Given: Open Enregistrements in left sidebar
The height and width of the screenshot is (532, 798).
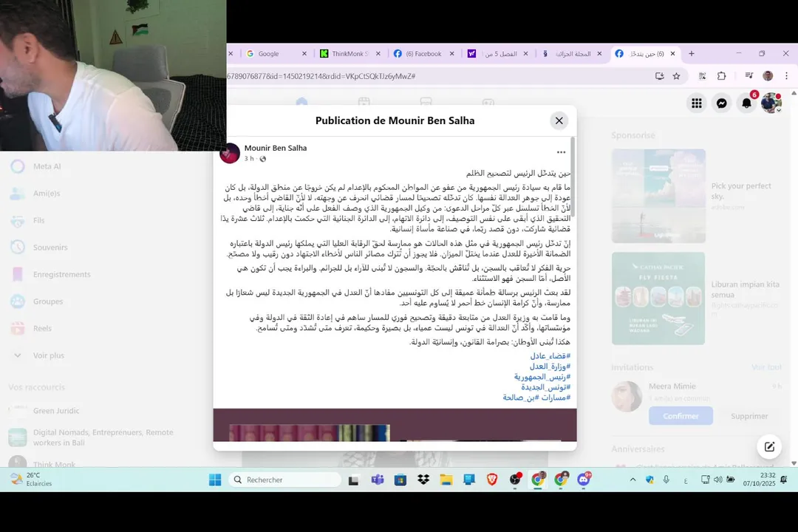Looking at the screenshot, I should tap(61, 274).
